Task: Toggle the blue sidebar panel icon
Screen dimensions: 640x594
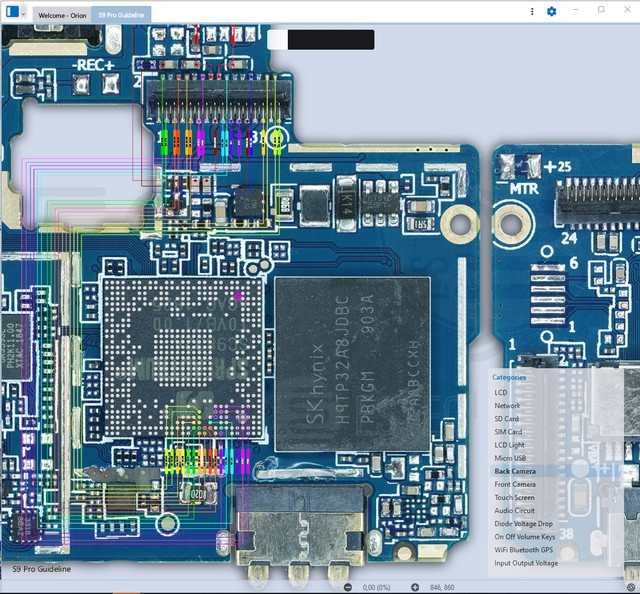Action: coord(12,12)
